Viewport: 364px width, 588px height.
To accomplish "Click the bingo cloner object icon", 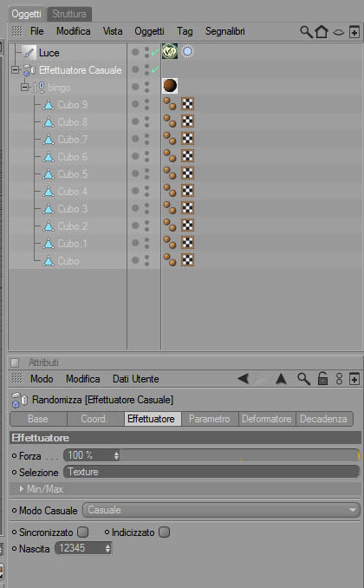I will click(39, 88).
